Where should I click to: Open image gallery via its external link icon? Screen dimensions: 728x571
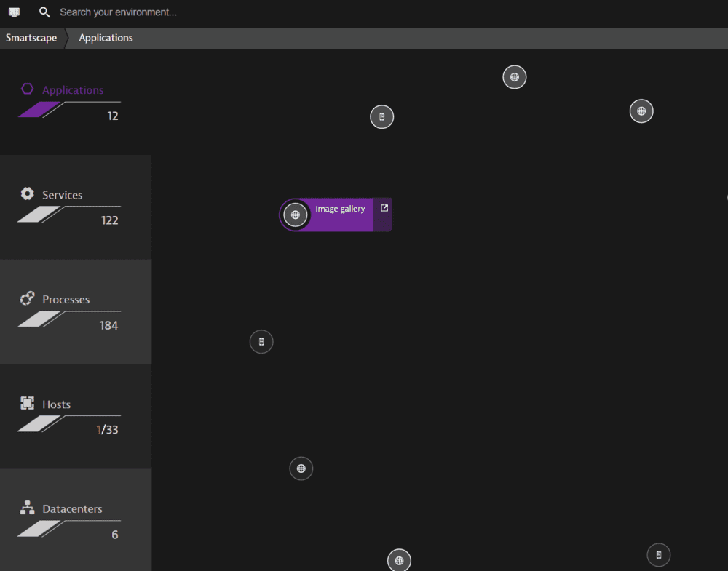[x=384, y=207]
